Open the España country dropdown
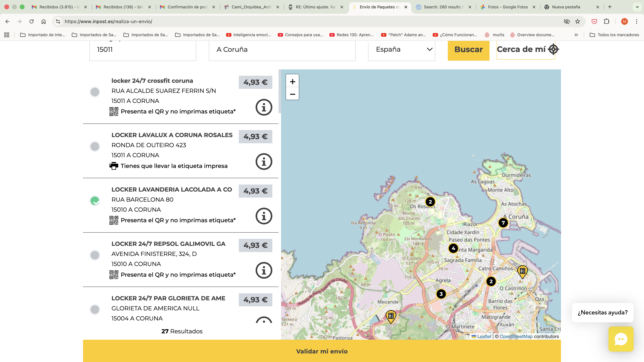This screenshot has width=644, height=362. [401, 49]
